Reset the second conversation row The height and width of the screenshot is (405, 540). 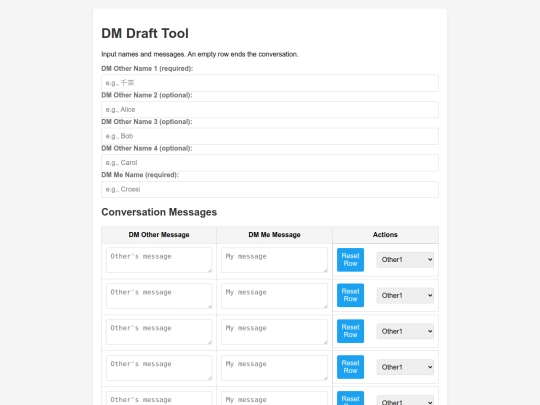pos(350,295)
